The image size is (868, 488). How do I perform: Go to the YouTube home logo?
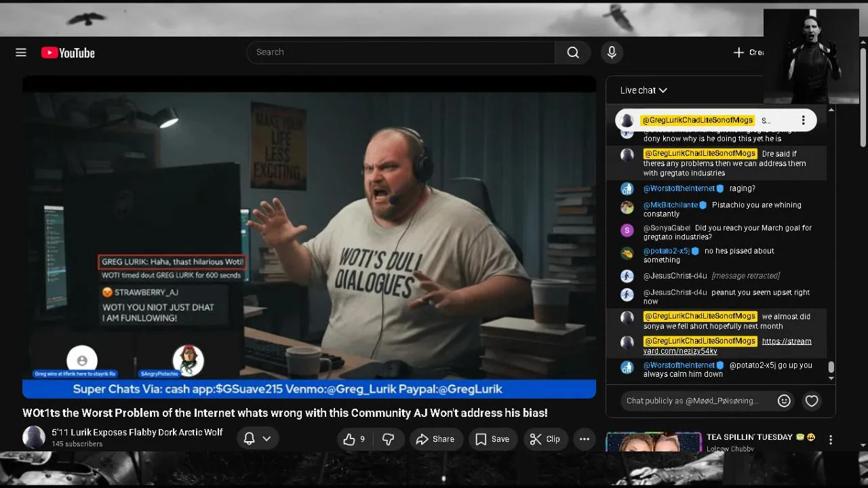[x=68, y=53]
